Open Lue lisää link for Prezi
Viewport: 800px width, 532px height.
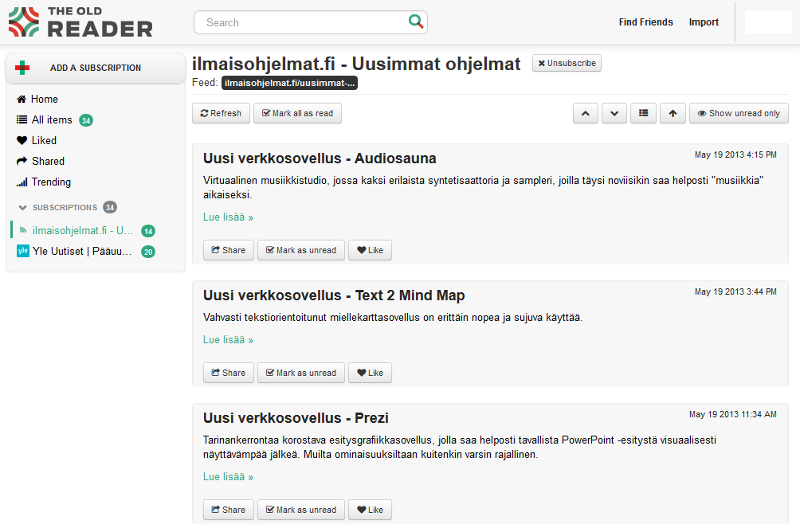click(228, 477)
